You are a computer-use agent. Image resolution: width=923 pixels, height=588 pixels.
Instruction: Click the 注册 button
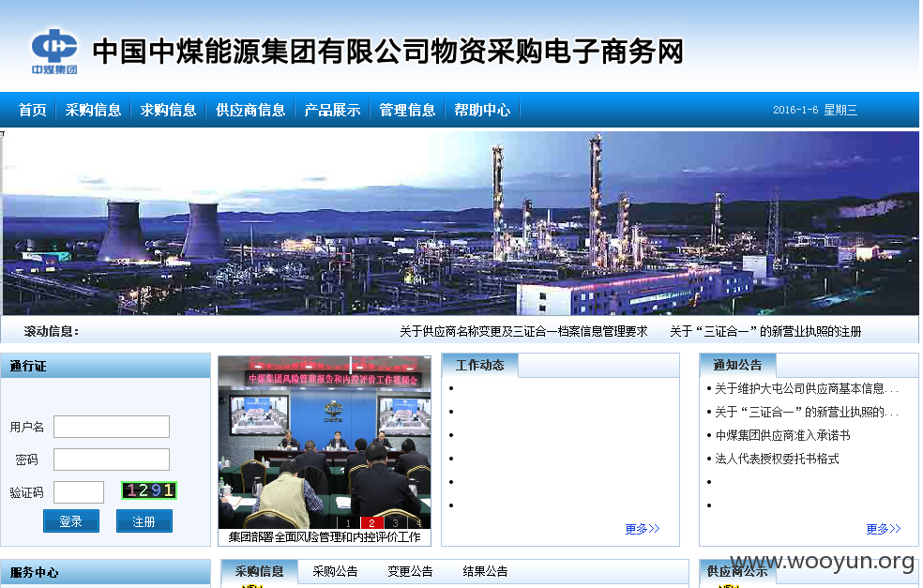tap(144, 521)
